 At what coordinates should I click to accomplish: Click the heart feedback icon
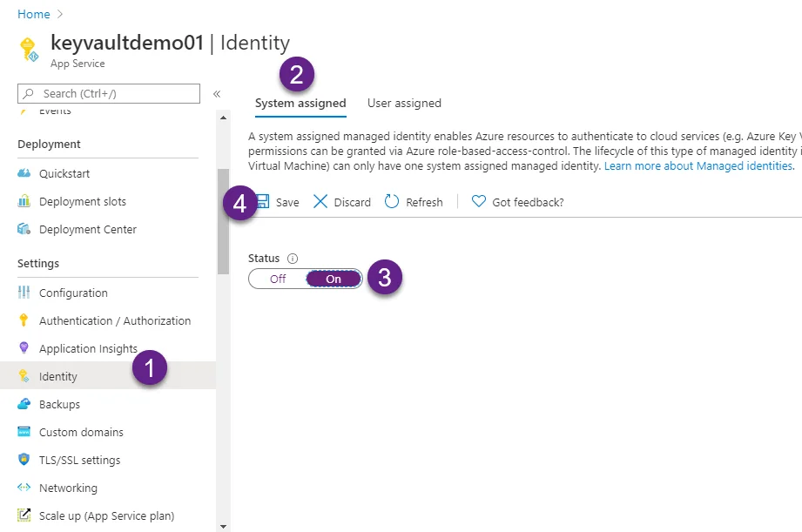(x=479, y=201)
